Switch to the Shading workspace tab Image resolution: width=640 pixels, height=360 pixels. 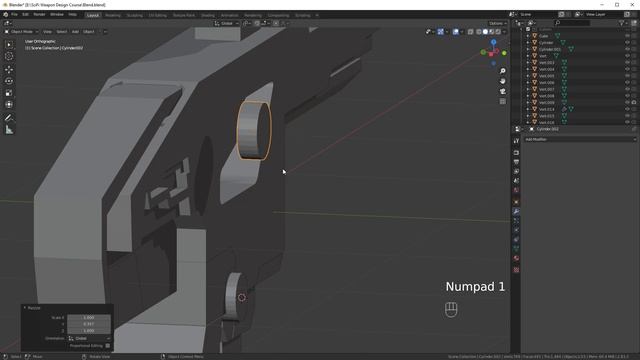point(208,15)
